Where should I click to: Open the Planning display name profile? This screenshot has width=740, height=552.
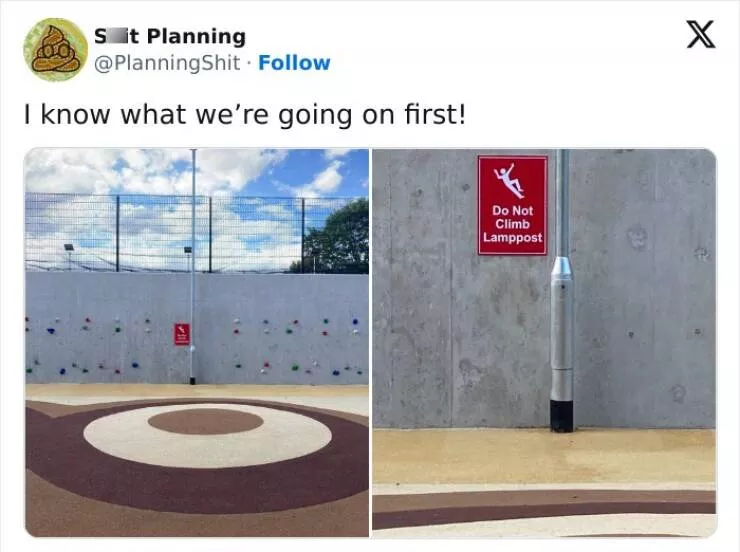click(x=170, y=36)
